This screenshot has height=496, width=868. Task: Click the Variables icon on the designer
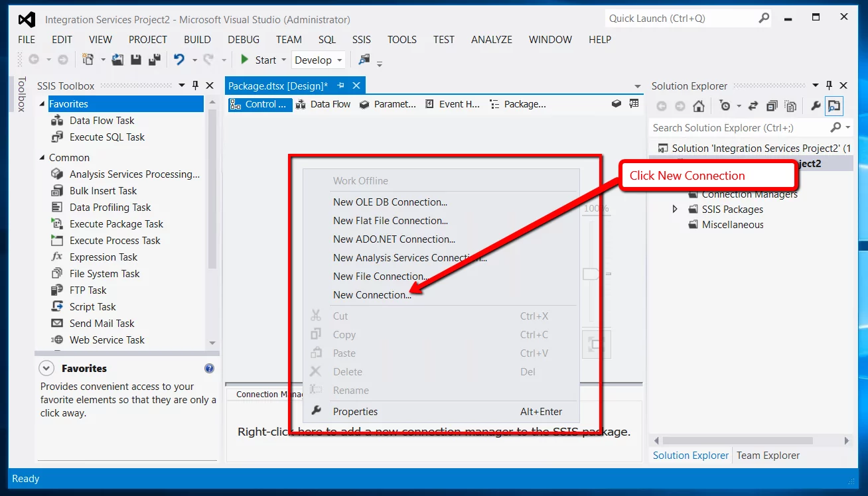click(x=634, y=103)
